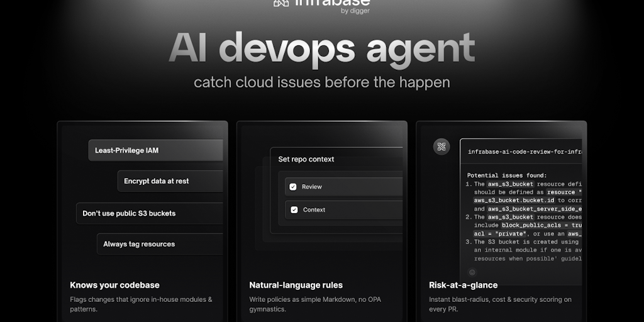Click the 'by digger' text under logo
Viewport: 644px width, 322px height.
pos(355,11)
